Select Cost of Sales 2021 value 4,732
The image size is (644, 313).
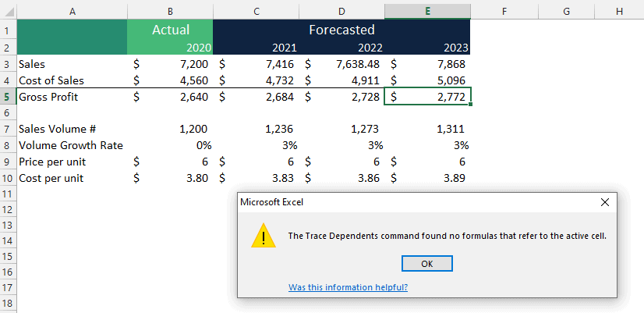coord(257,80)
